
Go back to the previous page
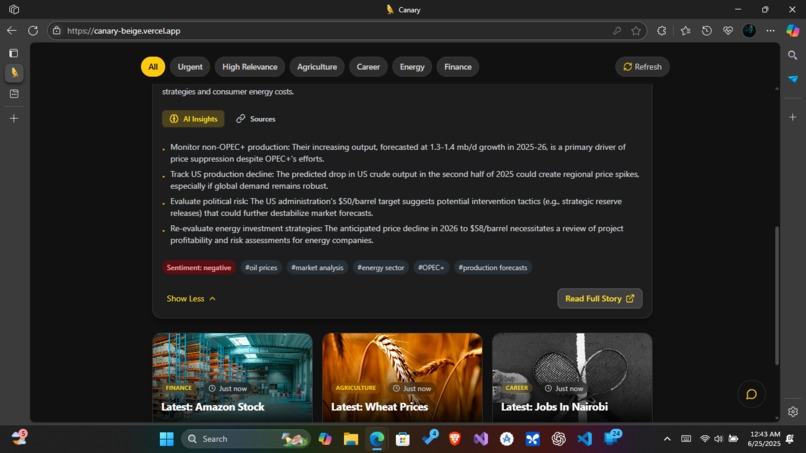coord(11,31)
